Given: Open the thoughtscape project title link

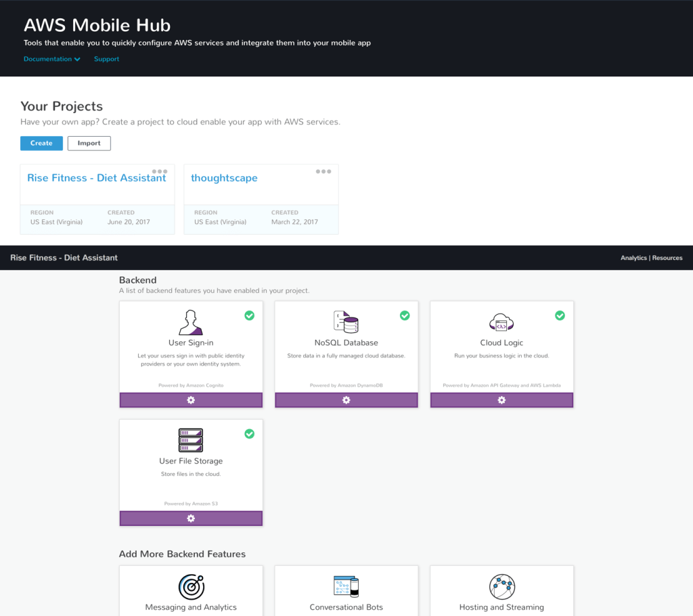Looking at the screenshot, I should 224,178.
